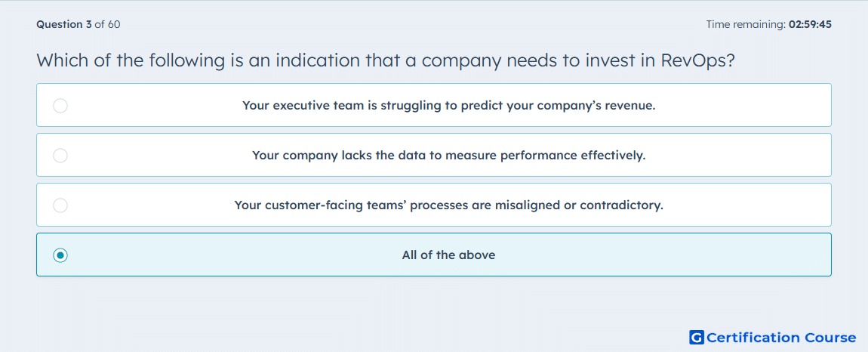Choose the answer text about measuring performance effectively

pos(448,156)
